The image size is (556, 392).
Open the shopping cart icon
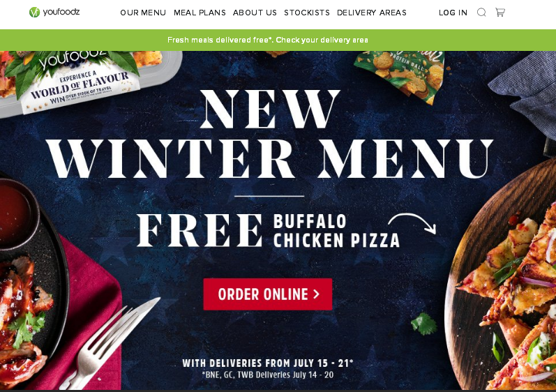tap(500, 13)
